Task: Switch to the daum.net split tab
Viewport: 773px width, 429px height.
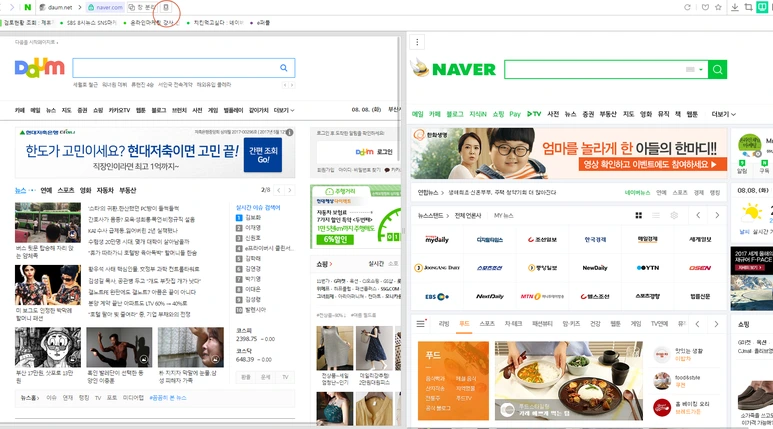Action: click(56, 7)
